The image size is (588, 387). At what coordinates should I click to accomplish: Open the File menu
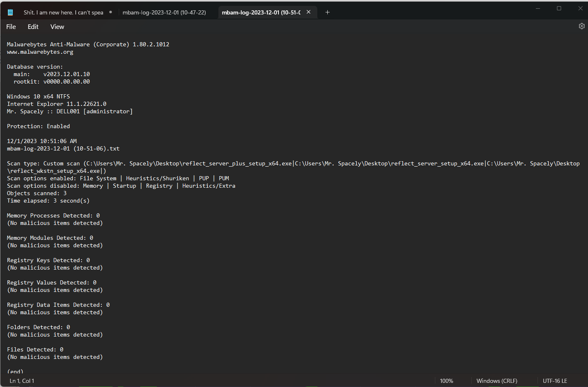click(11, 26)
